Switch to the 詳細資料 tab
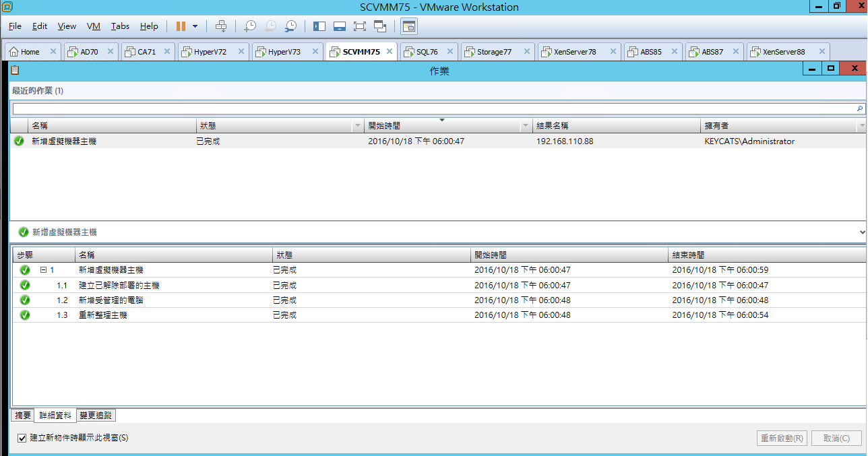This screenshot has height=456, width=868. 55,416
